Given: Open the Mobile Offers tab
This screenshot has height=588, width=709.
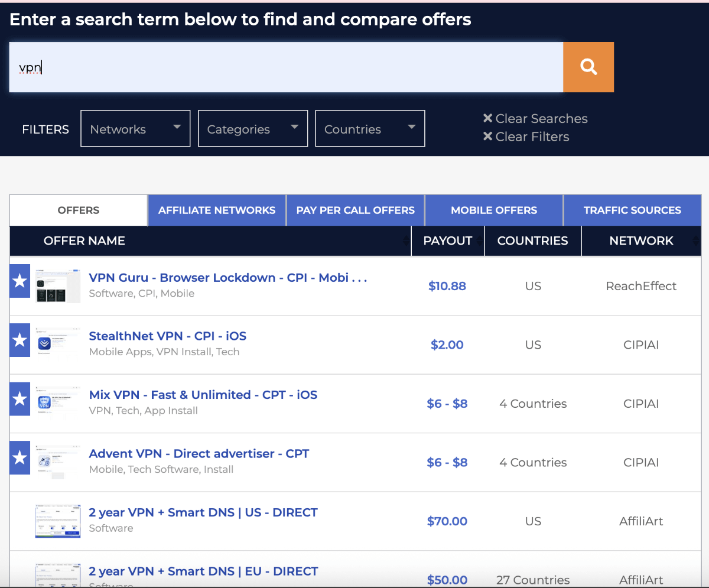Looking at the screenshot, I should [x=494, y=210].
